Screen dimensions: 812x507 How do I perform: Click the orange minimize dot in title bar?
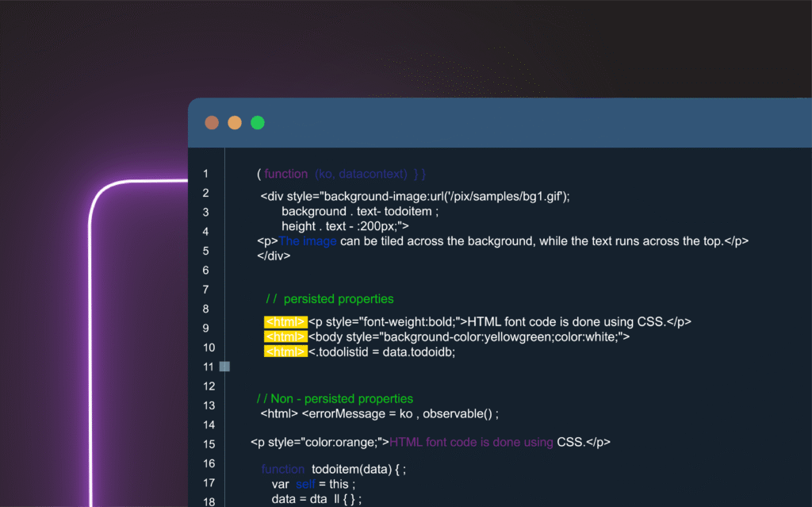click(235, 123)
